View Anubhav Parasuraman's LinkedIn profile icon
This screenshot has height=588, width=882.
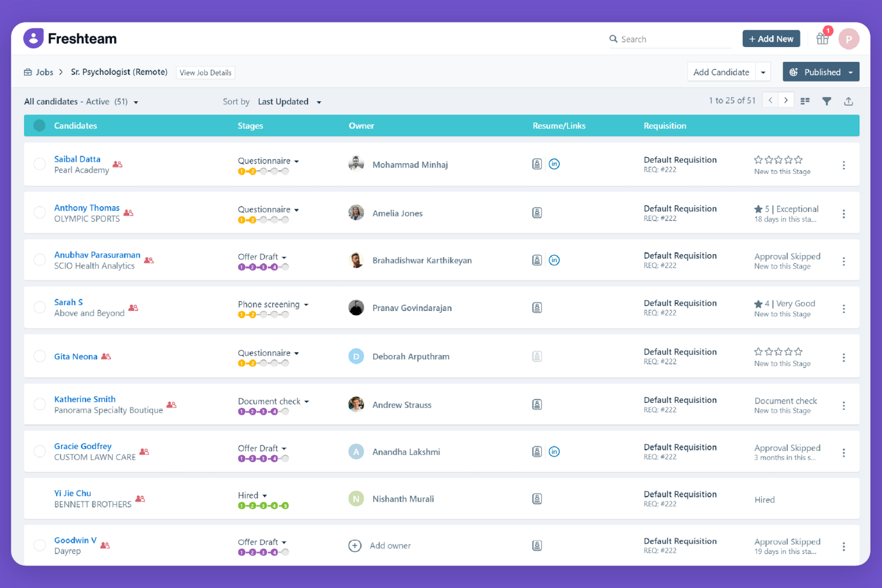(x=554, y=260)
